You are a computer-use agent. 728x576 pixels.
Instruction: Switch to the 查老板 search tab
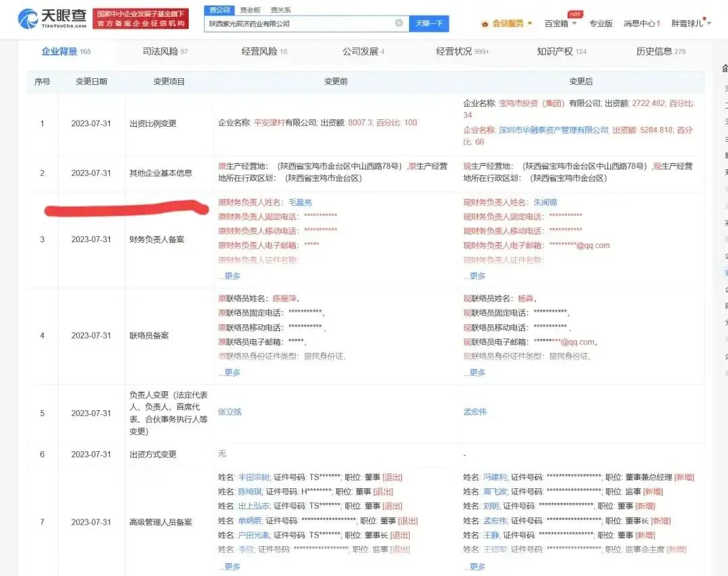[250, 9]
